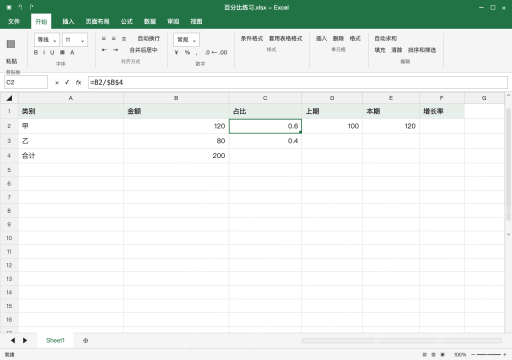Apply percent style with the % icon

coord(187,52)
